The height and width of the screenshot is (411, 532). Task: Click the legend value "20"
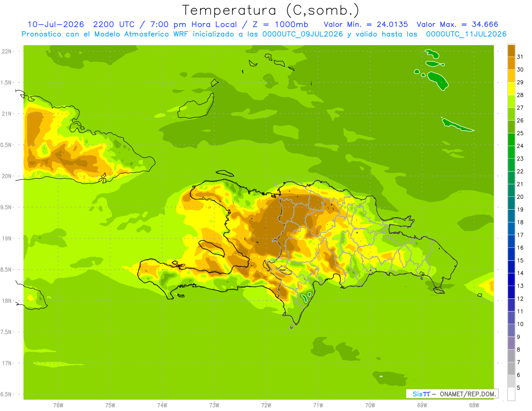pyautogui.click(x=520, y=197)
